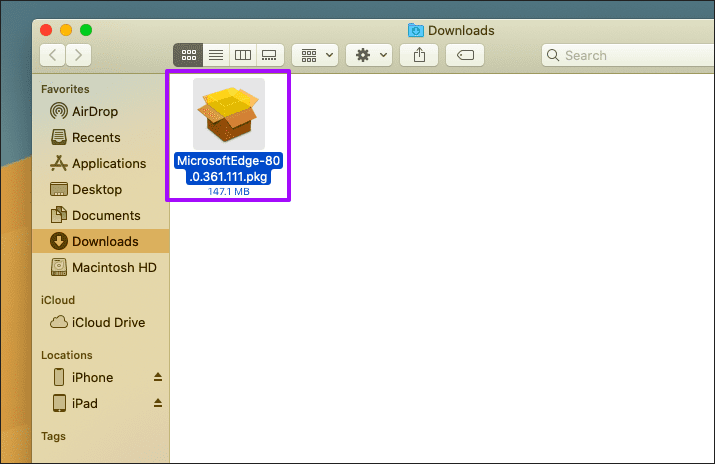Select iPhone under Locations
Image resolution: width=715 pixels, height=464 pixels.
click(x=101, y=377)
